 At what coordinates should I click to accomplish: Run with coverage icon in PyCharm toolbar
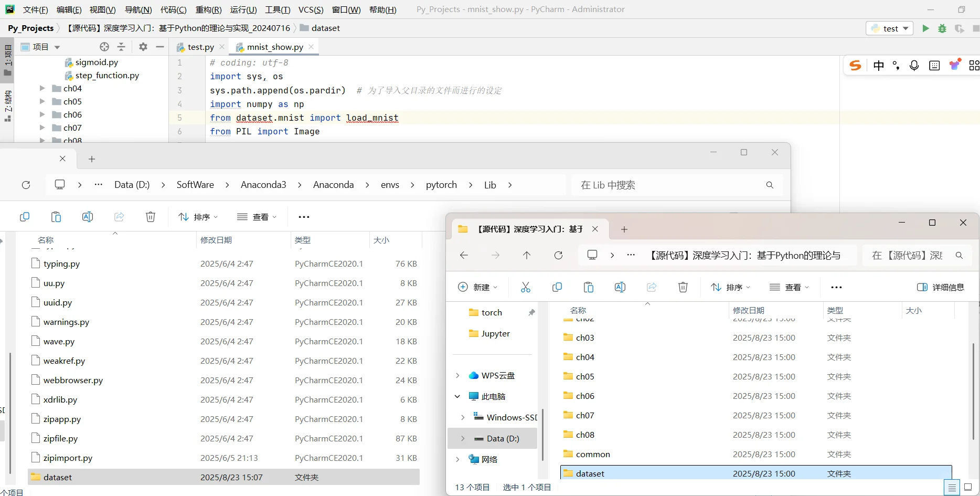(x=960, y=28)
